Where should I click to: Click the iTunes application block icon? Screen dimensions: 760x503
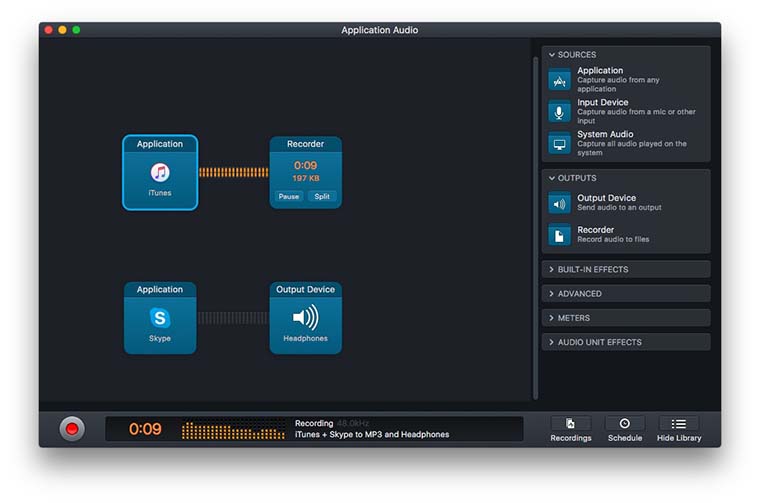coord(160,173)
